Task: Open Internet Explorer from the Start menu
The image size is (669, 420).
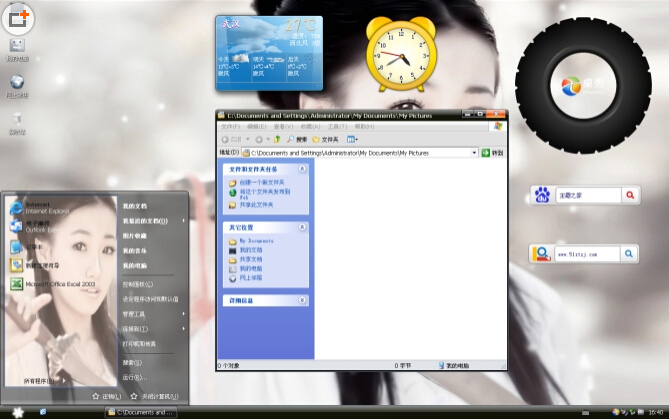Action: [x=38, y=208]
